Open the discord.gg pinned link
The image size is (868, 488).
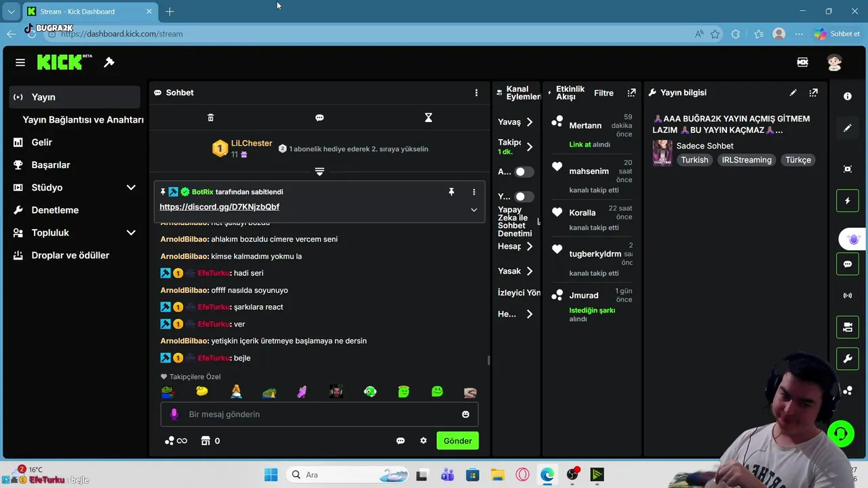(220, 207)
